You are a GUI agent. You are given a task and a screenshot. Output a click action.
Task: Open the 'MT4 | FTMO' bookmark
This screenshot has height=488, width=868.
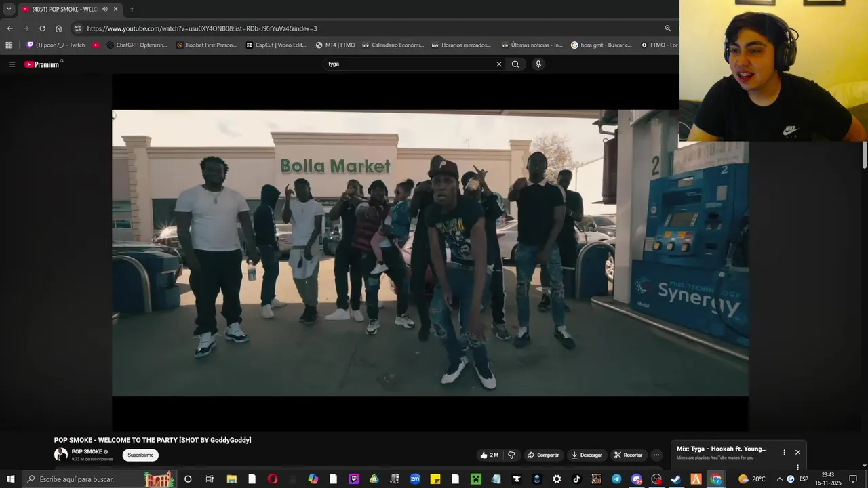point(335,45)
